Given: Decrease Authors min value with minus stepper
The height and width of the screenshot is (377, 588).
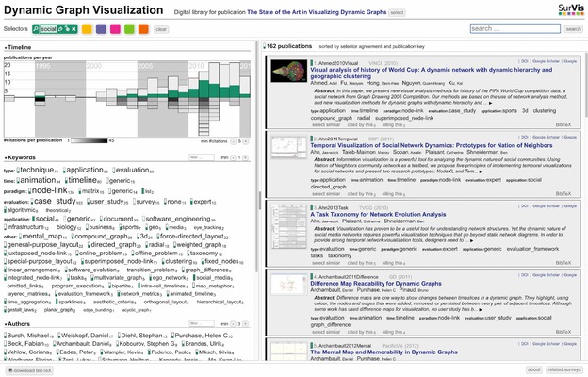Looking at the screenshot, I should [x=234, y=323].
